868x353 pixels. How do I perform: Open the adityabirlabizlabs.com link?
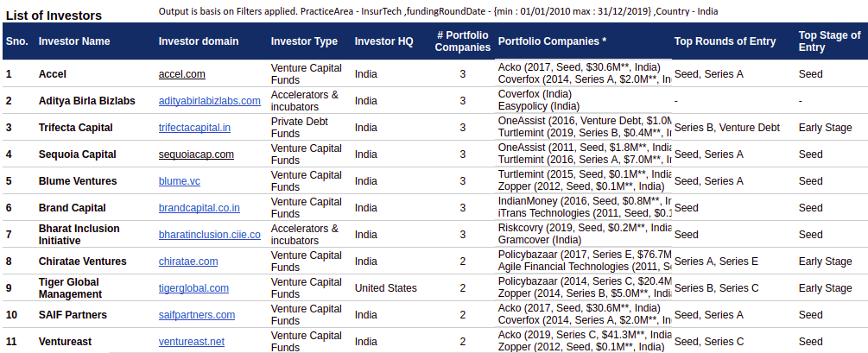(x=209, y=101)
